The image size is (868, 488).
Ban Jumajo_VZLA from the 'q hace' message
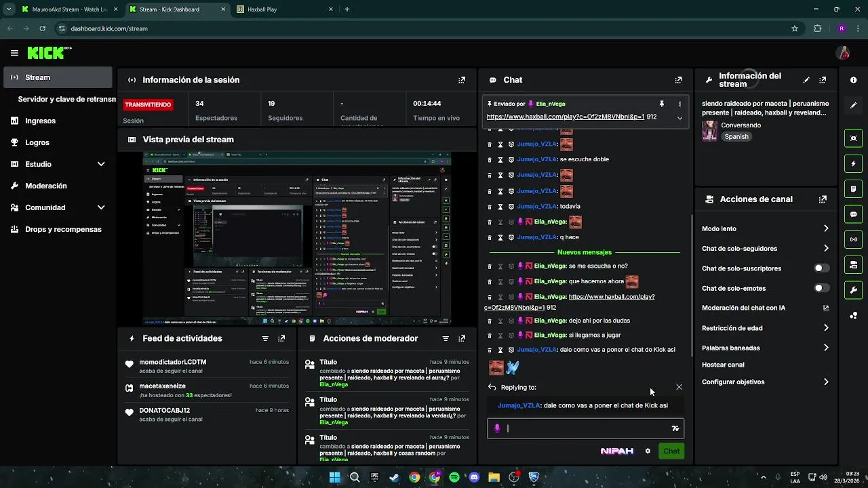[x=511, y=237]
